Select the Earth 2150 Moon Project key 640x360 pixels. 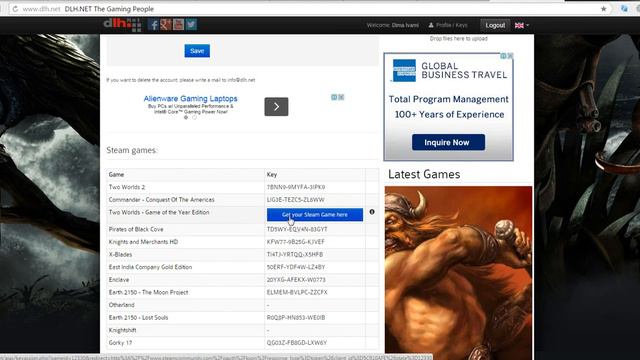[297, 293]
